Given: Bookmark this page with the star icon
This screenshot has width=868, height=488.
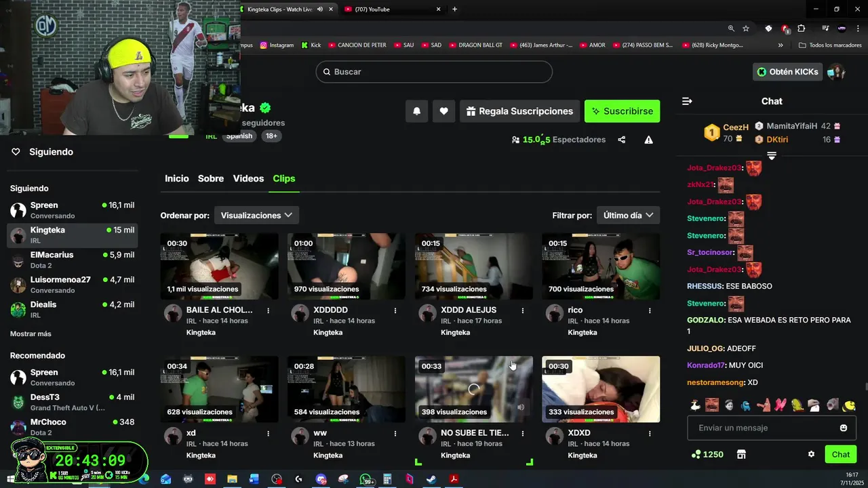Looking at the screenshot, I should [746, 28].
